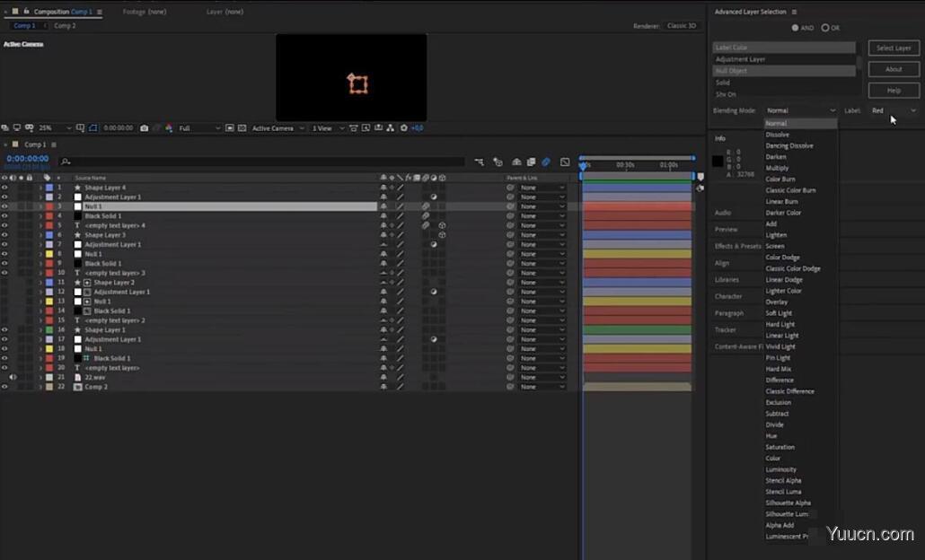Viewport: 925px width, 560px height.
Task: Expand the Shape Layer 4 twirl arrow
Action: pos(40,188)
